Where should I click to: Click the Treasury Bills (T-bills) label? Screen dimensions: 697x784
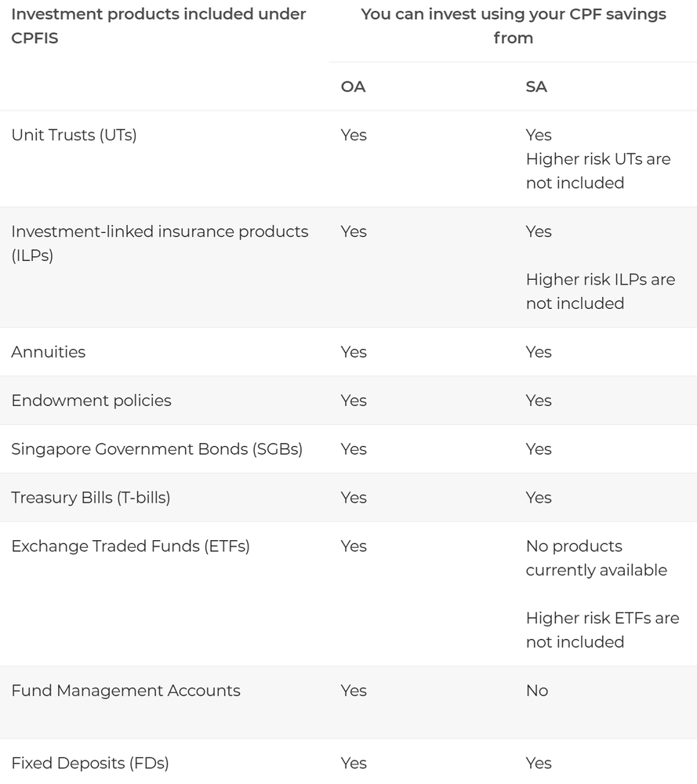tap(90, 498)
